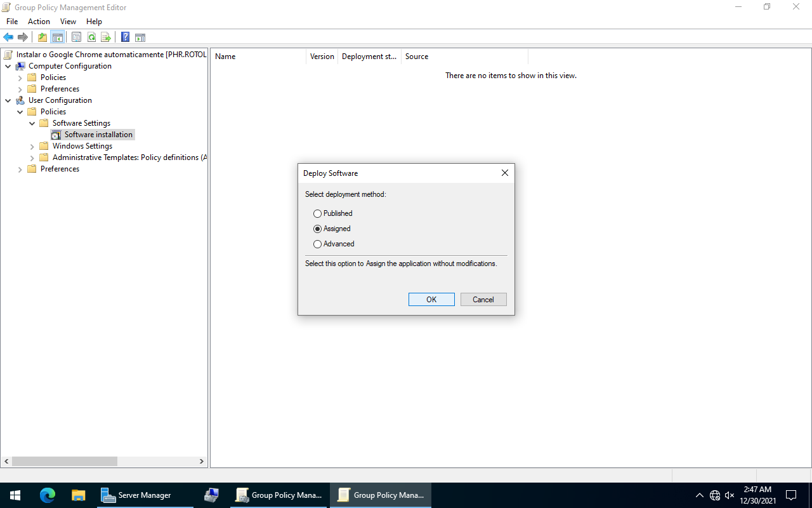Expand Administrative Templates tree node
Screen dimensions: 812x508
(x=32, y=157)
